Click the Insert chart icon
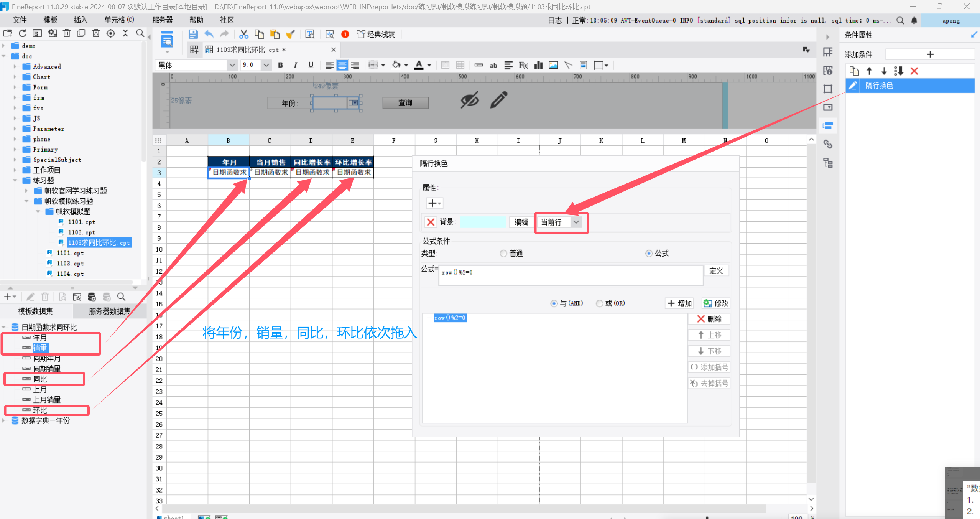Screen dimensions: 980x519 click(538, 65)
